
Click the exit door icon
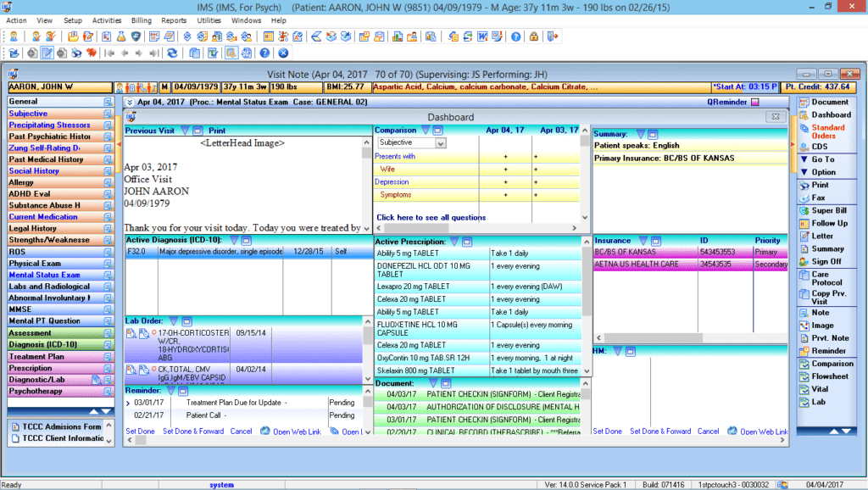[x=552, y=36]
